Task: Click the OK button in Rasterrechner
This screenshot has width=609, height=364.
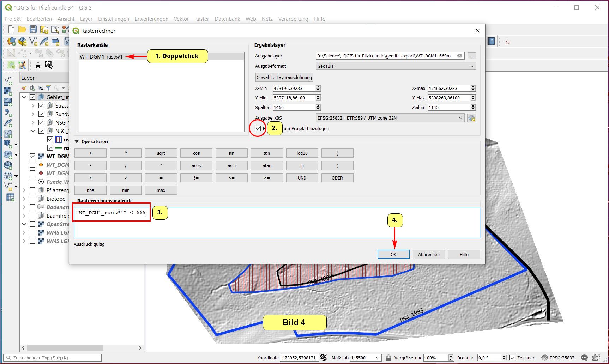Action: (x=393, y=254)
